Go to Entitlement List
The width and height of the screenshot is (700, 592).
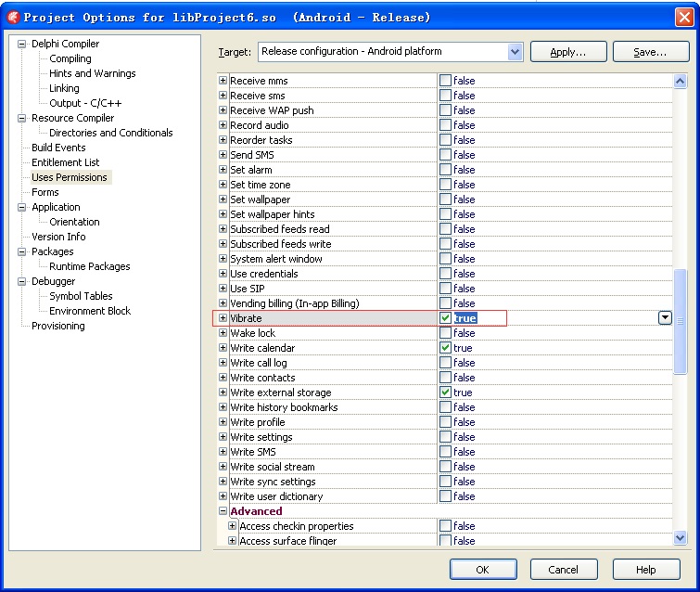[x=65, y=162]
